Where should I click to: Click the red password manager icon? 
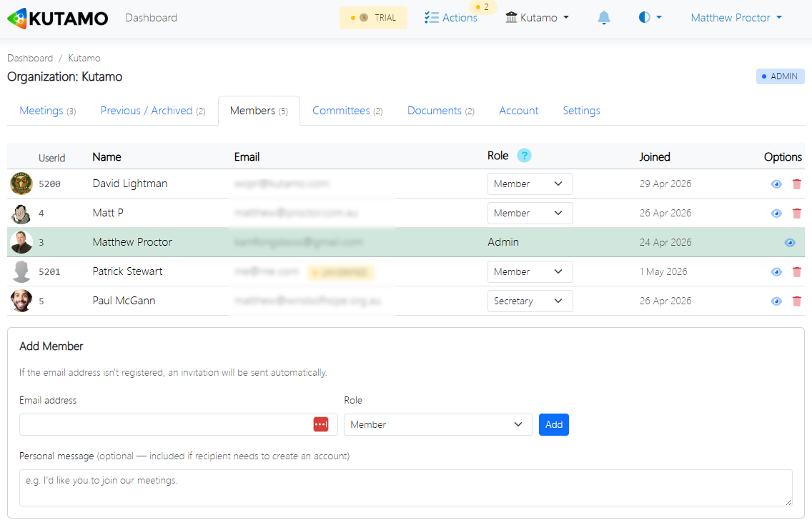coord(321,424)
